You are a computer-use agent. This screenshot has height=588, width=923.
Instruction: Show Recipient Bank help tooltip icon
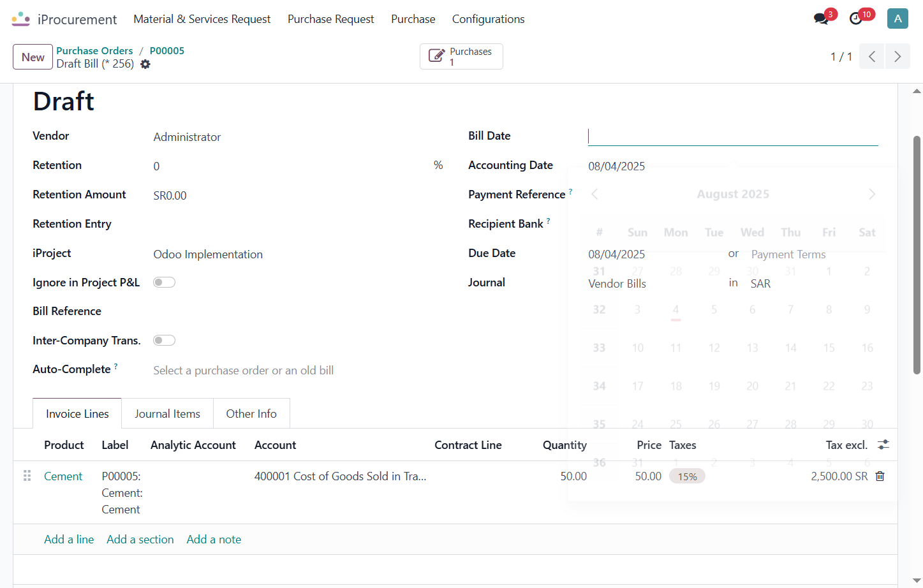click(548, 221)
